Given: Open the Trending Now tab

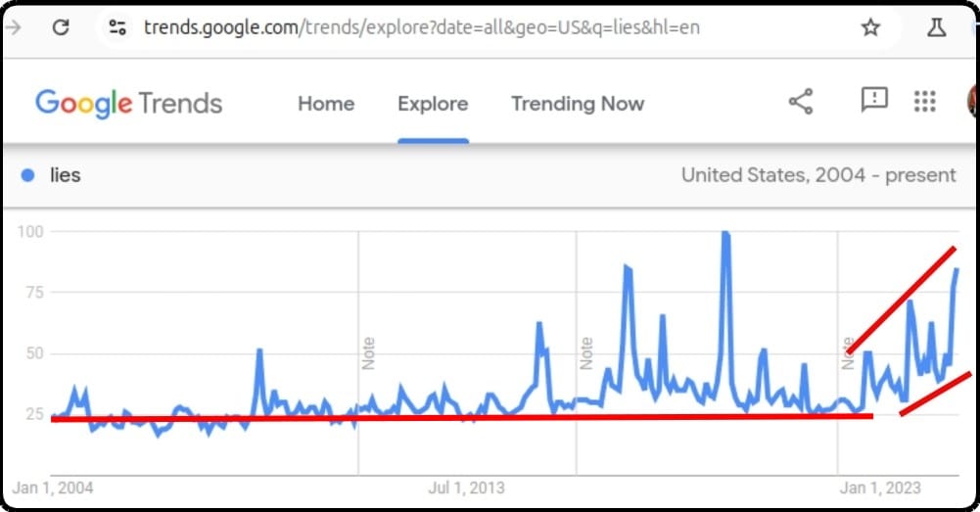Looking at the screenshot, I should click(578, 104).
